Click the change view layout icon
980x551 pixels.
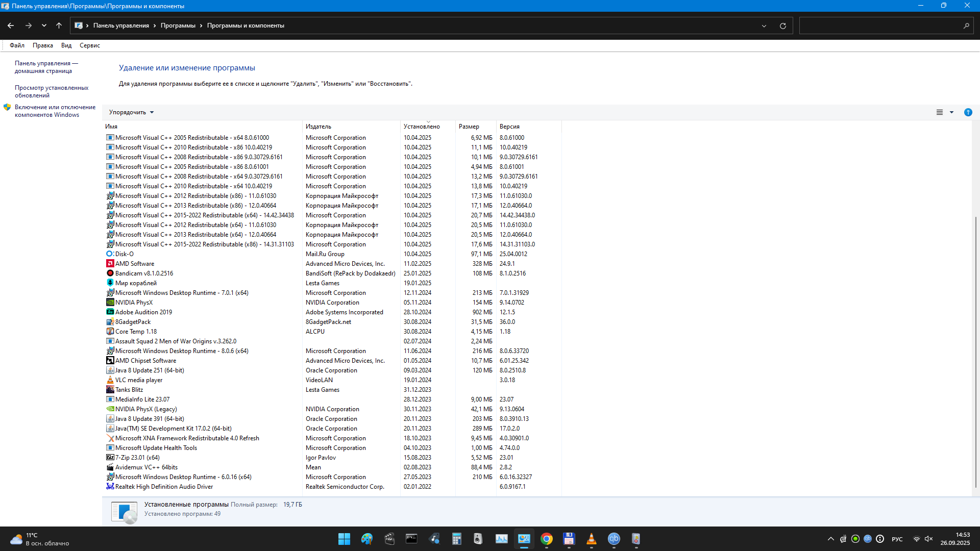click(x=939, y=112)
